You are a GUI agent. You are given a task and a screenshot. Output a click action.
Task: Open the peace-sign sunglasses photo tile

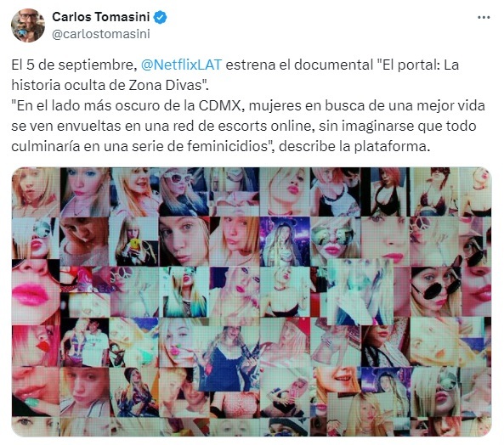pyautogui.click(x=434, y=241)
